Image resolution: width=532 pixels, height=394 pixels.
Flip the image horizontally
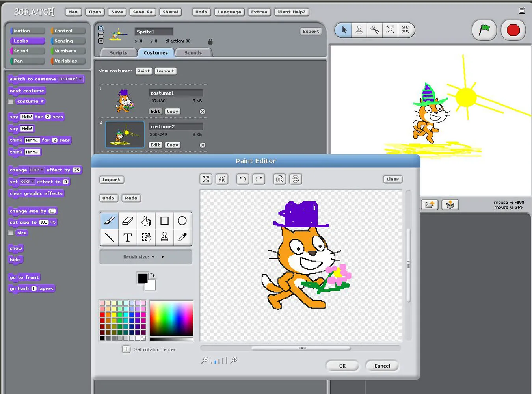pos(280,179)
